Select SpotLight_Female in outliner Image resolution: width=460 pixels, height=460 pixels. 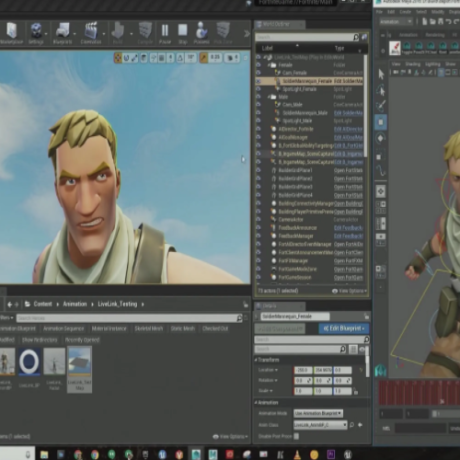[299, 89]
